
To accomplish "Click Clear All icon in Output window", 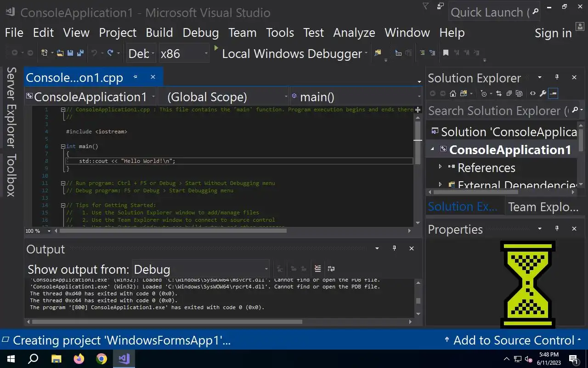I will (x=317, y=269).
